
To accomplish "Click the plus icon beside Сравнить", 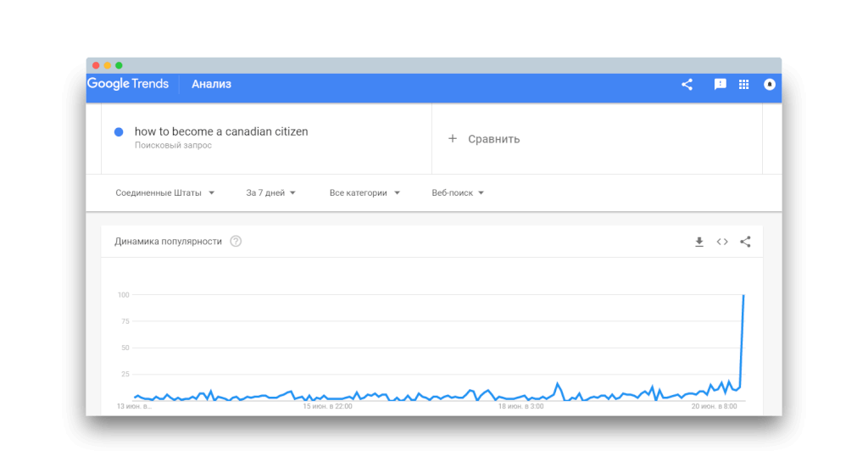I will tap(453, 138).
